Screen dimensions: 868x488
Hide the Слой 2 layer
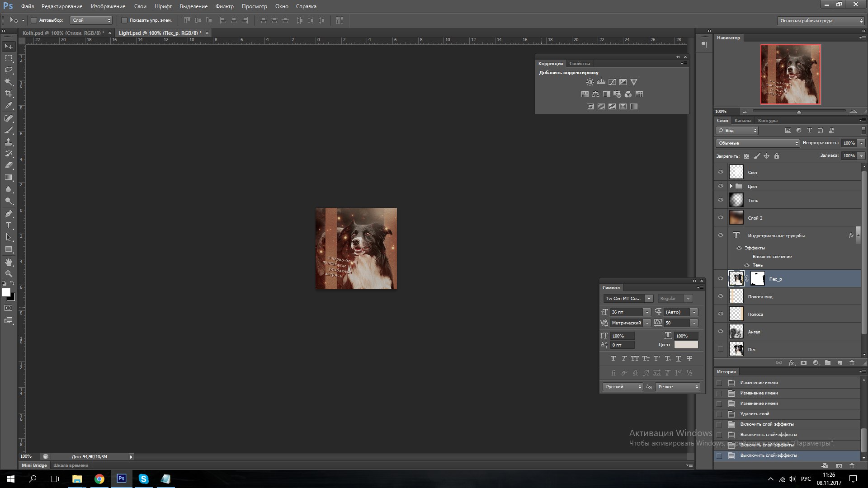click(721, 218)
